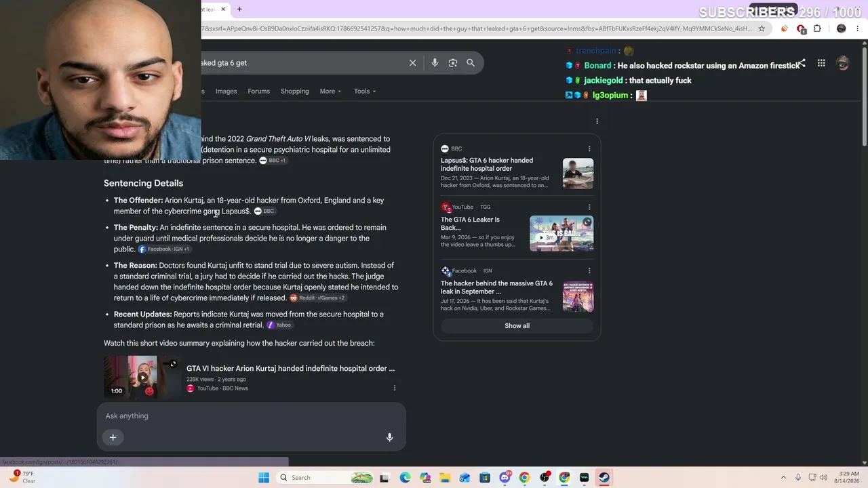Screen dimensions: 868x488
Task: Open the Chrome three-dot menu
Action: [x=858, y=28]
